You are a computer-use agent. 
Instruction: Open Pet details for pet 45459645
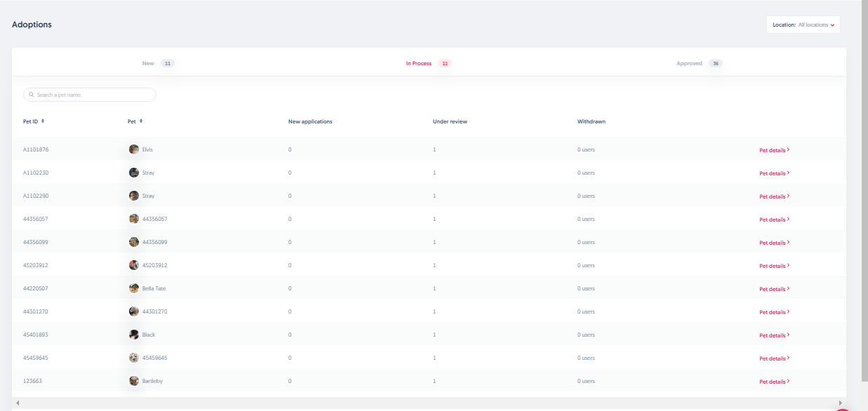click(x=774, y=358)
